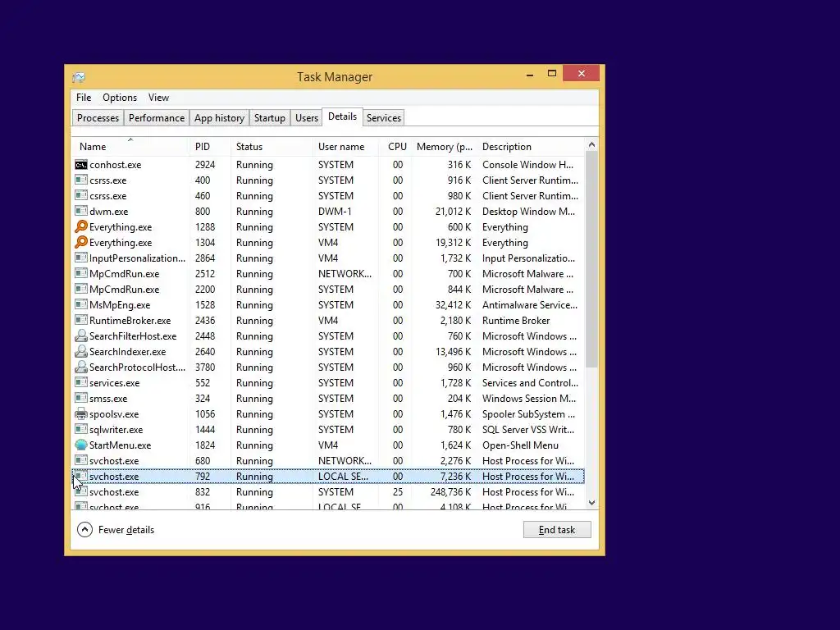Select the 'Open-Shell Menu' description
Viewport: 840px width, 630px height.
(x=520, y=445)
